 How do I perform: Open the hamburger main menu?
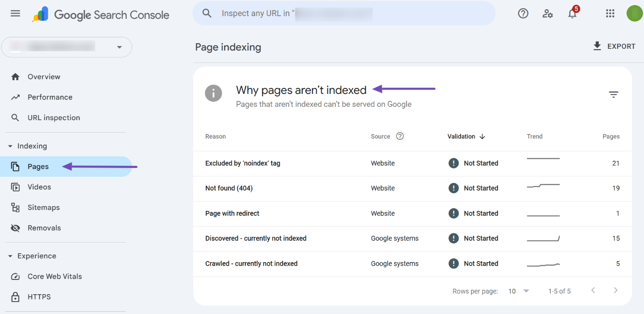point(15,13)
